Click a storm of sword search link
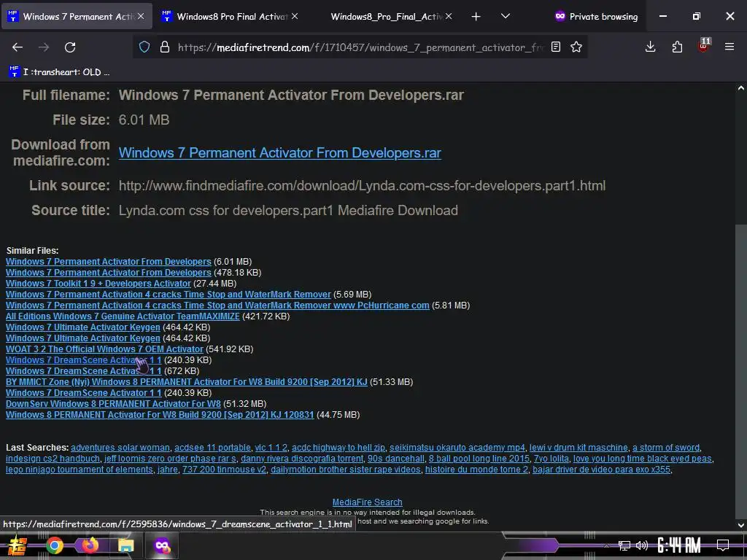Image resolution: width=747 pixels, height=560 pixels. pos(666,448)
